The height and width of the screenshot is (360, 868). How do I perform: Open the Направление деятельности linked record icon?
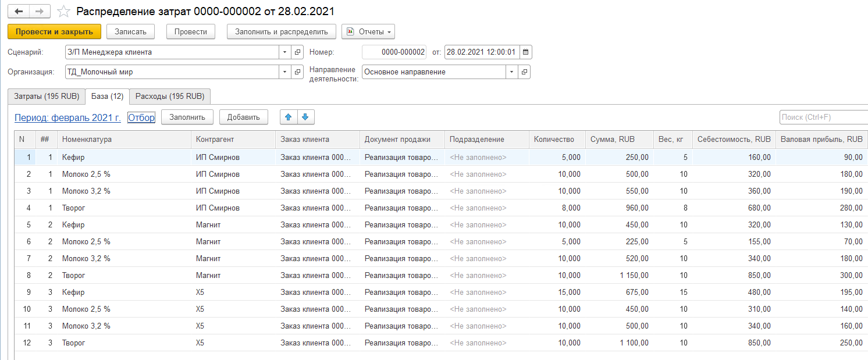click(524, 72)
